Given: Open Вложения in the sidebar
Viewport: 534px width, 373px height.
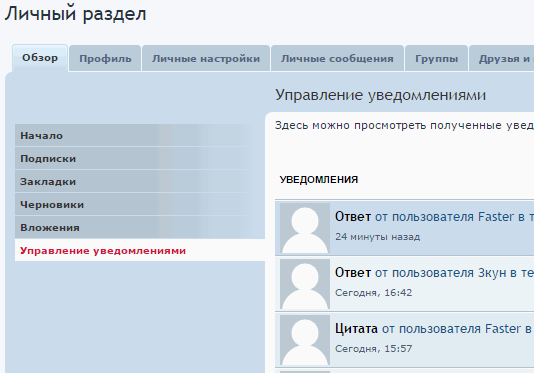Looking at the screenshot, I should pyautogui.click(x=140, y=227).
